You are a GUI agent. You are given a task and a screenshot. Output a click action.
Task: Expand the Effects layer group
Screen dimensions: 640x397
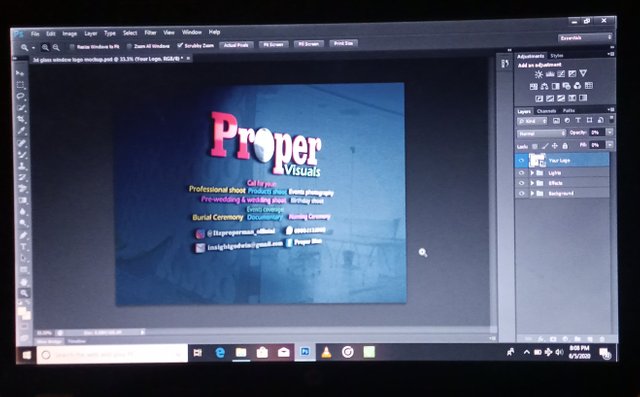point(532,183)
